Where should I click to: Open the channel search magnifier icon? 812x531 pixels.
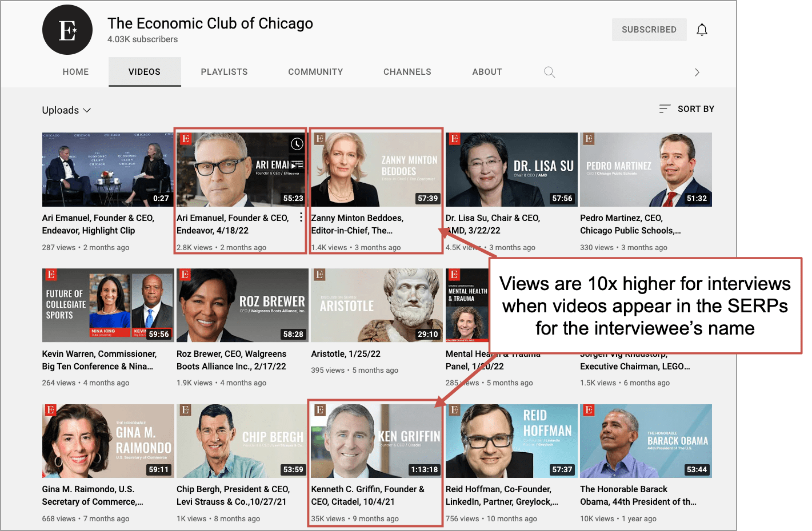[x=549, y=72]
